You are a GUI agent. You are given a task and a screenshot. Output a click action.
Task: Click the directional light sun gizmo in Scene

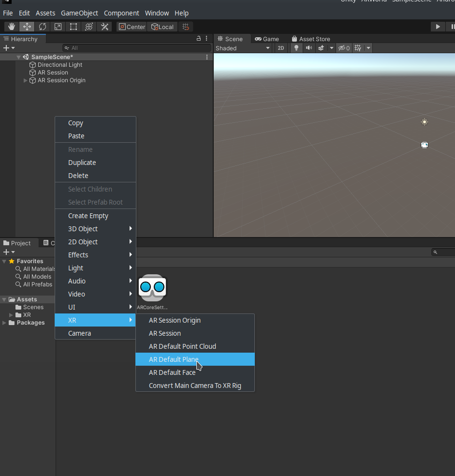(x=425, y=122)
